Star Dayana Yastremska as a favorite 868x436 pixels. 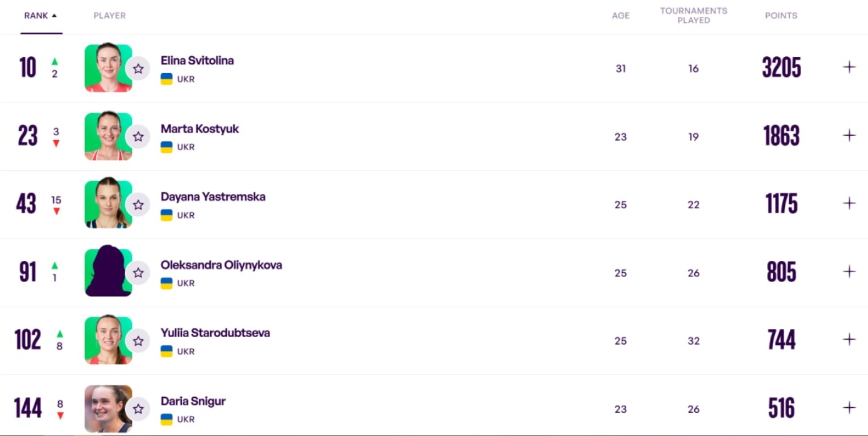[x=138, y=205]
